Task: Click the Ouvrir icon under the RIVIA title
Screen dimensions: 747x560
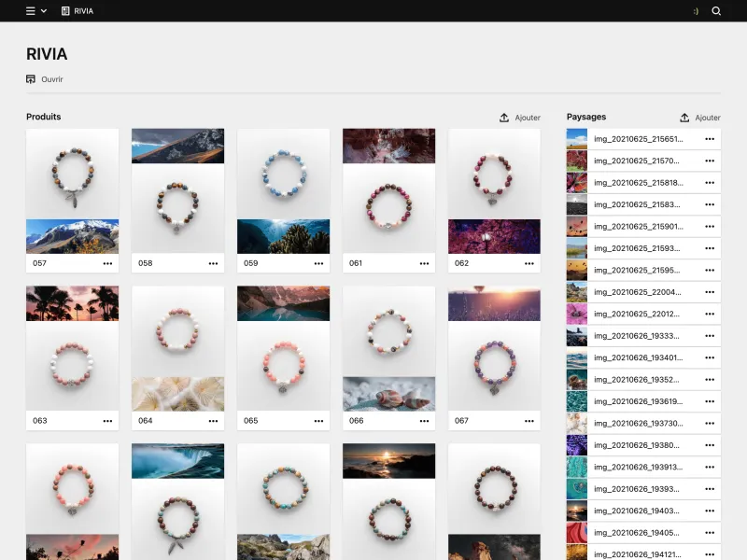Action: click(29, 78)
